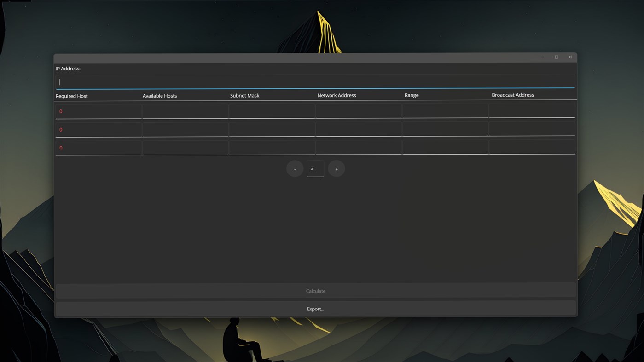
Task: Click second row Subnet Mask cell
Action: (x=272, y=129)
